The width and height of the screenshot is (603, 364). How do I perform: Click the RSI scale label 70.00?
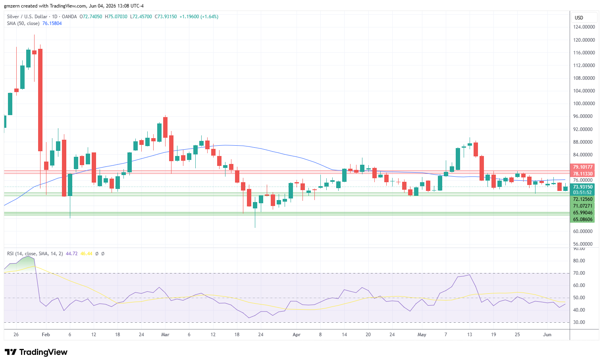point(579,273)
